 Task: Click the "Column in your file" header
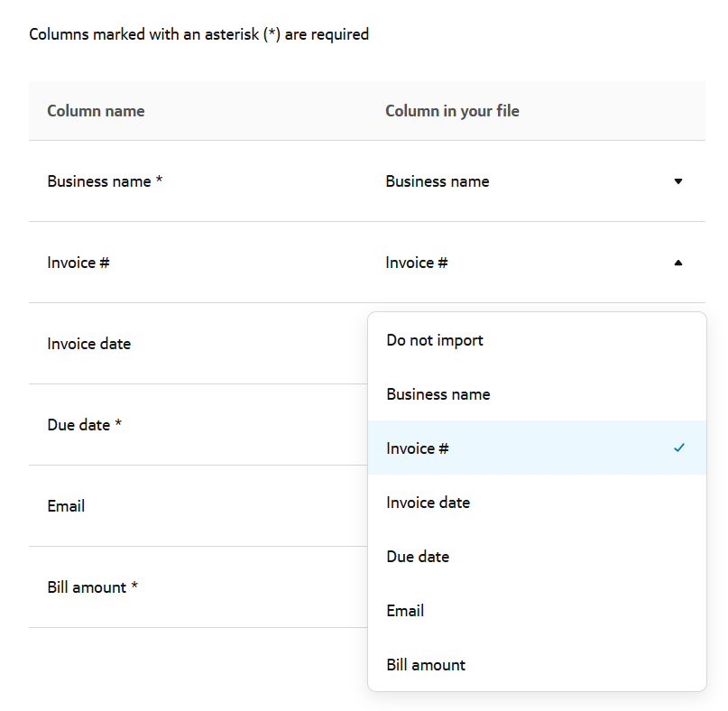tap(452, 111)
